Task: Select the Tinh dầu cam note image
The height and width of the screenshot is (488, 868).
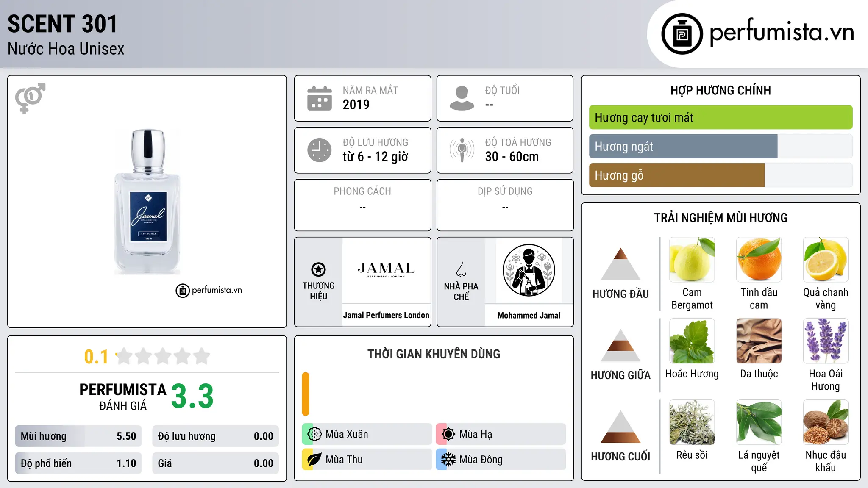Action: [759, 260]
